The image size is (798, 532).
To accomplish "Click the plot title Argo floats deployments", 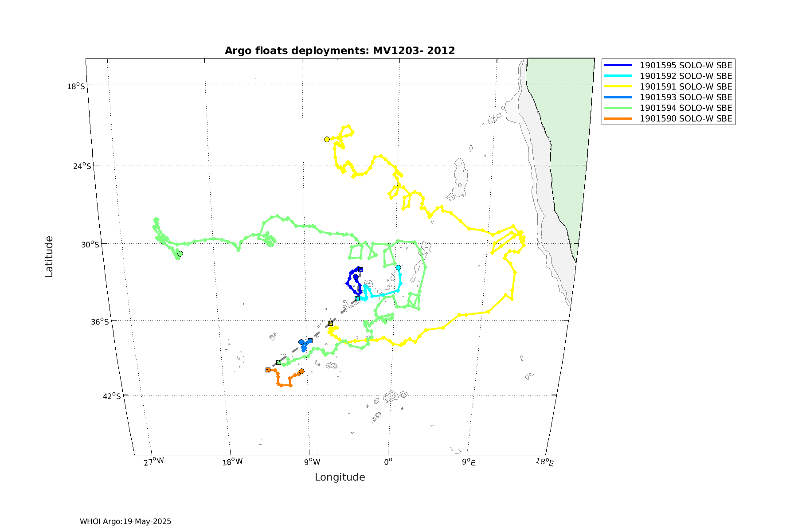I will click(x=340, y=51).
